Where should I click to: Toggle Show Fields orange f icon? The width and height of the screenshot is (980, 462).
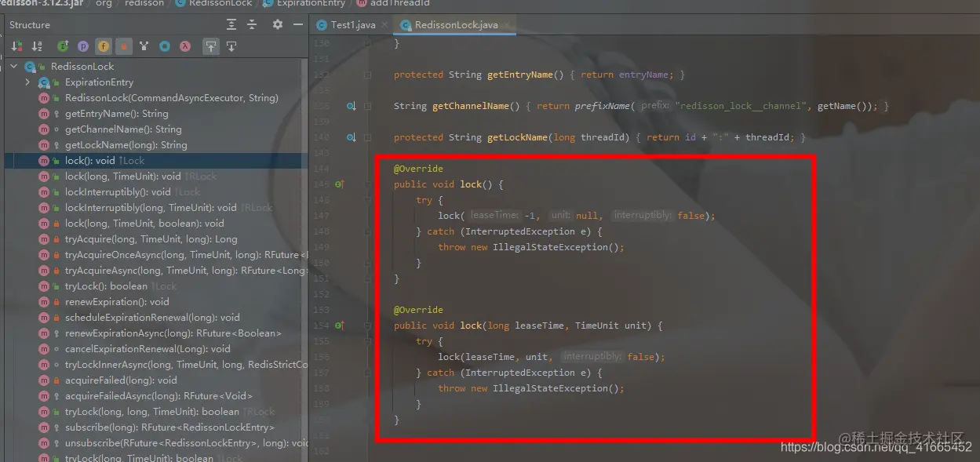[x=104, y=46]
